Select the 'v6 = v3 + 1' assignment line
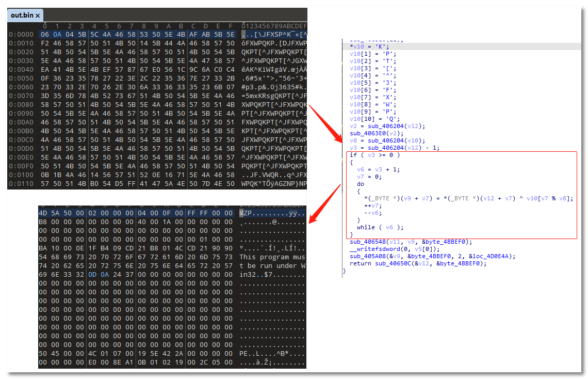The height and width of the screenshot is (379, 588). pos(378,169)
